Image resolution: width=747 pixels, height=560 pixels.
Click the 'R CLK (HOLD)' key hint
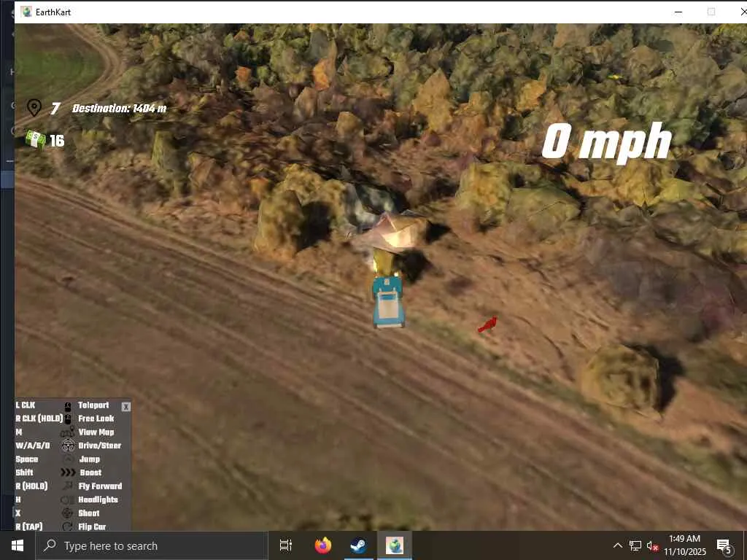pyautogui.click(x=39, y=419)
